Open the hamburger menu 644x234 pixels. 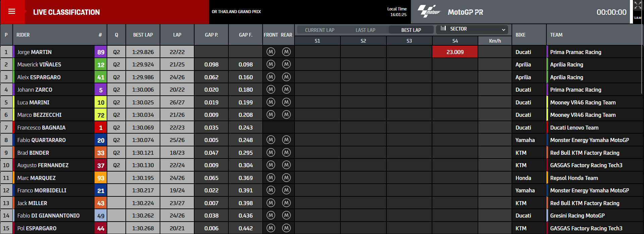click(x=12, y=11)
